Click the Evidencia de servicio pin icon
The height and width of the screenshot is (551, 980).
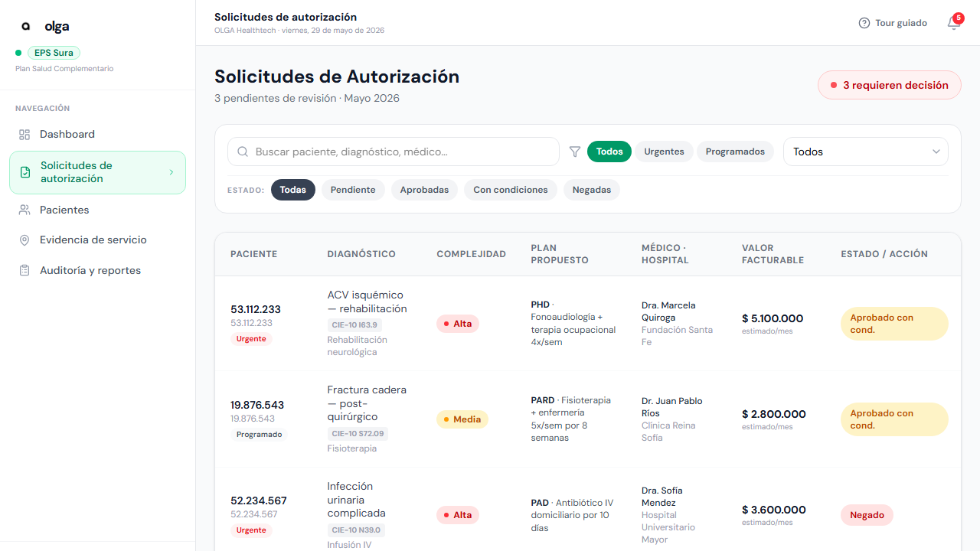pos(24,240)
